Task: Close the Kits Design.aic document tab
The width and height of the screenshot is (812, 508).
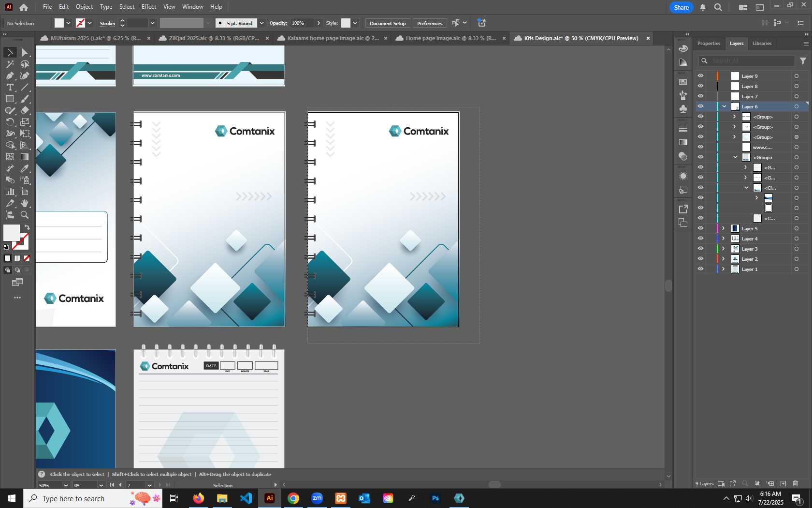Action: [648, 38]
